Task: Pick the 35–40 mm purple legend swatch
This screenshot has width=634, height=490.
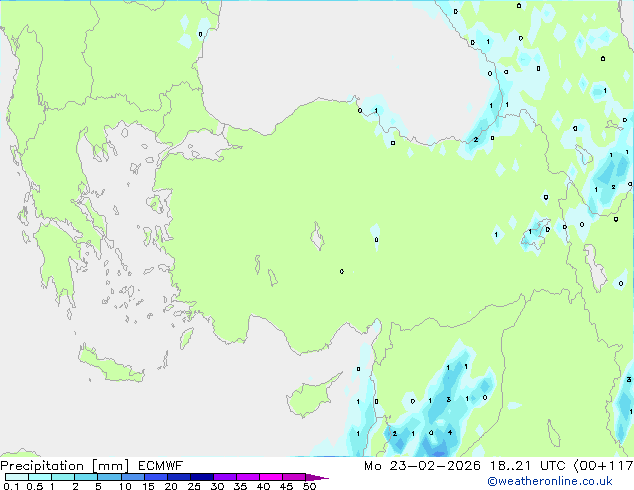Action: pyautogui.click(x=248, y=477)
